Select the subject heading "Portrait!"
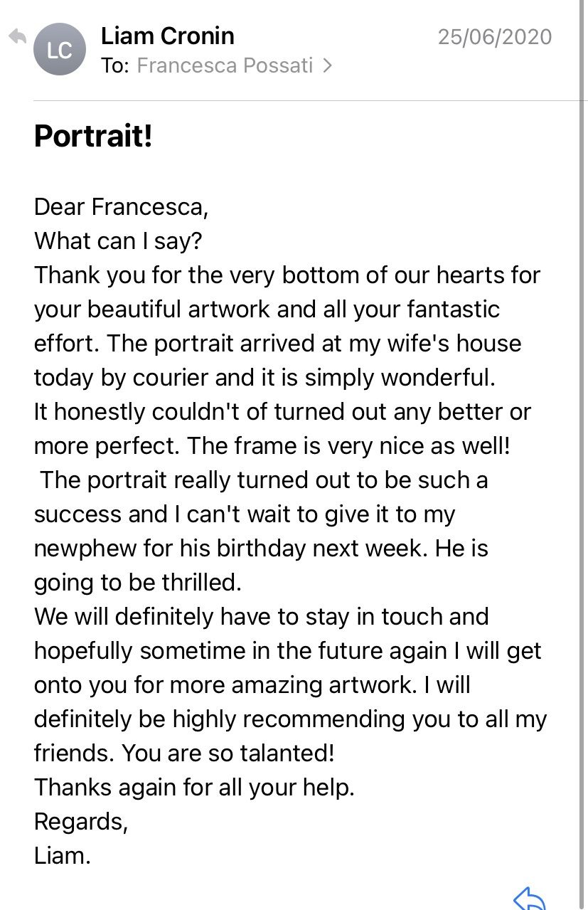This screenshot has width=588, height=910. click(93, 136)
